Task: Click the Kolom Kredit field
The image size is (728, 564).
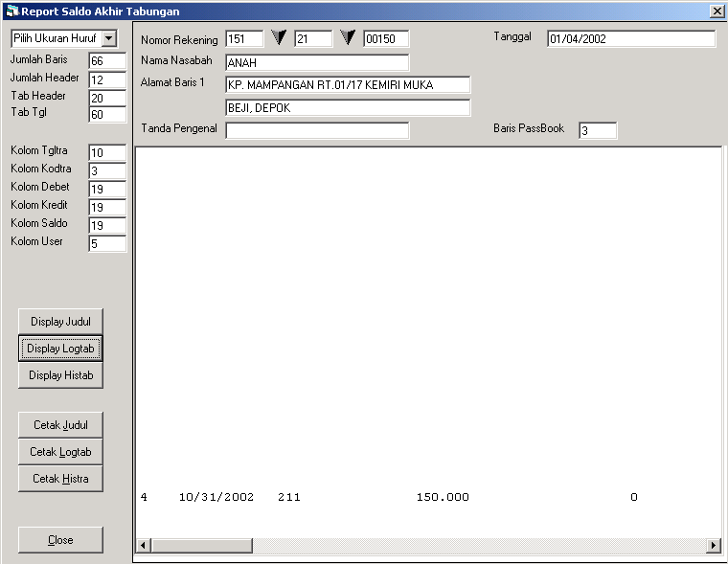Action: pos(107,207)
